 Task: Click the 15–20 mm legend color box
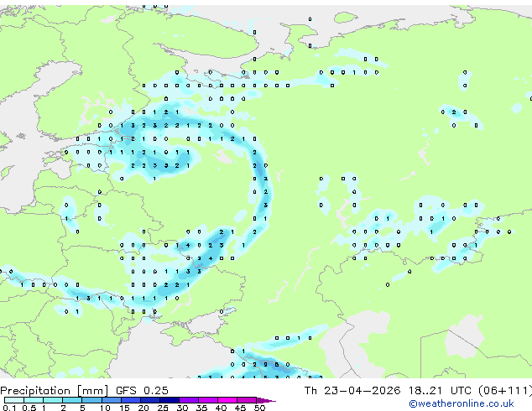(x=131, y=400)
